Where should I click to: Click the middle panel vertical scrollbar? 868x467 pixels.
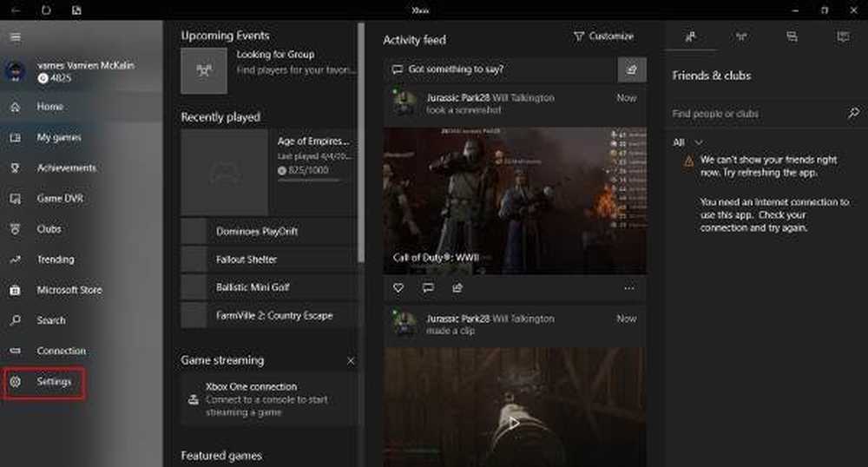(x=361, y=142)
